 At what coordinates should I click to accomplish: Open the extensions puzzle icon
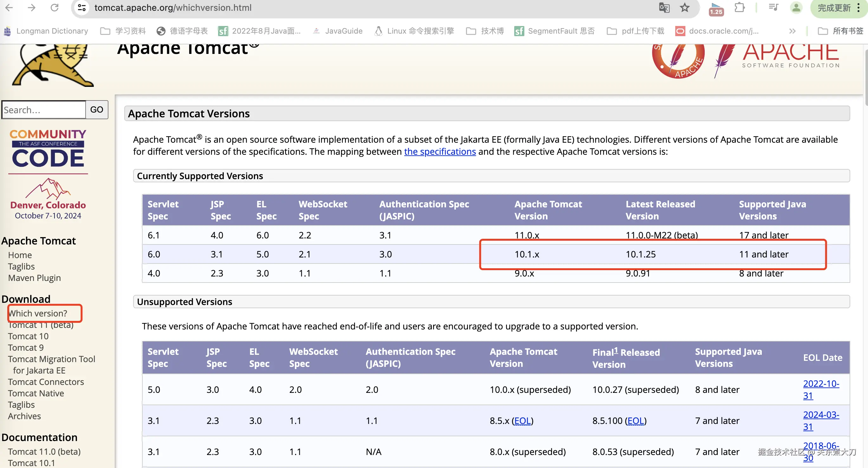pyautogui.click(x=739, y=7)
